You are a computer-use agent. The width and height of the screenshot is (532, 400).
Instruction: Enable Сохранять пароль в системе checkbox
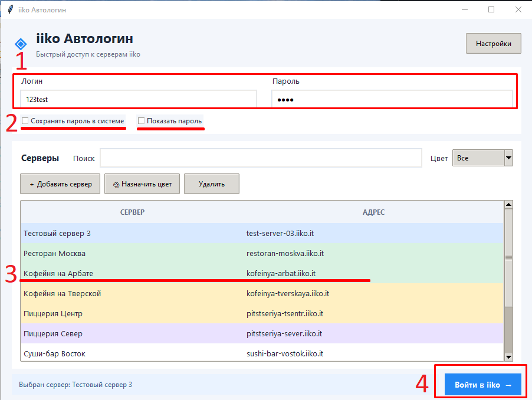25,121
